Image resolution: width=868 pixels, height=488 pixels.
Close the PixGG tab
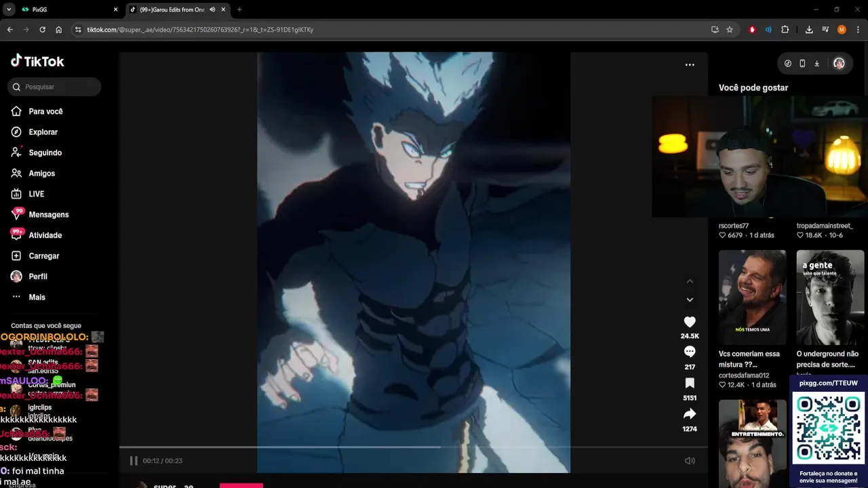[115, 9]
